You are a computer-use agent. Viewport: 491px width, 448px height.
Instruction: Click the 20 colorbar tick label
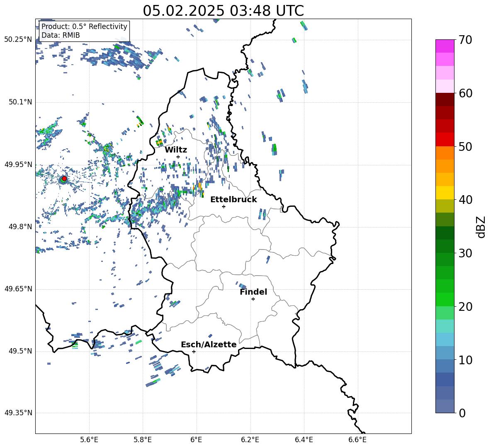(x=465, y=307)
